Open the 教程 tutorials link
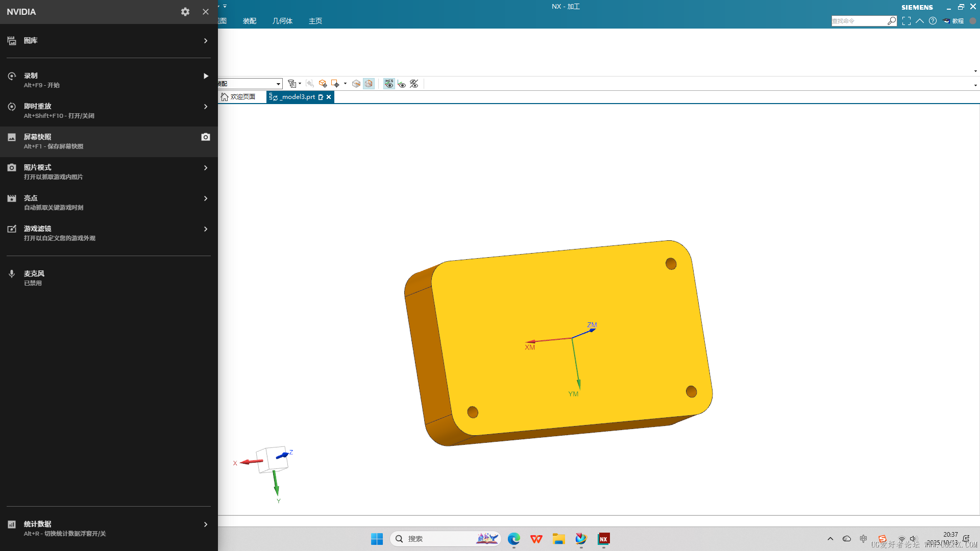The image size is (980, 551). pos(953,21)
